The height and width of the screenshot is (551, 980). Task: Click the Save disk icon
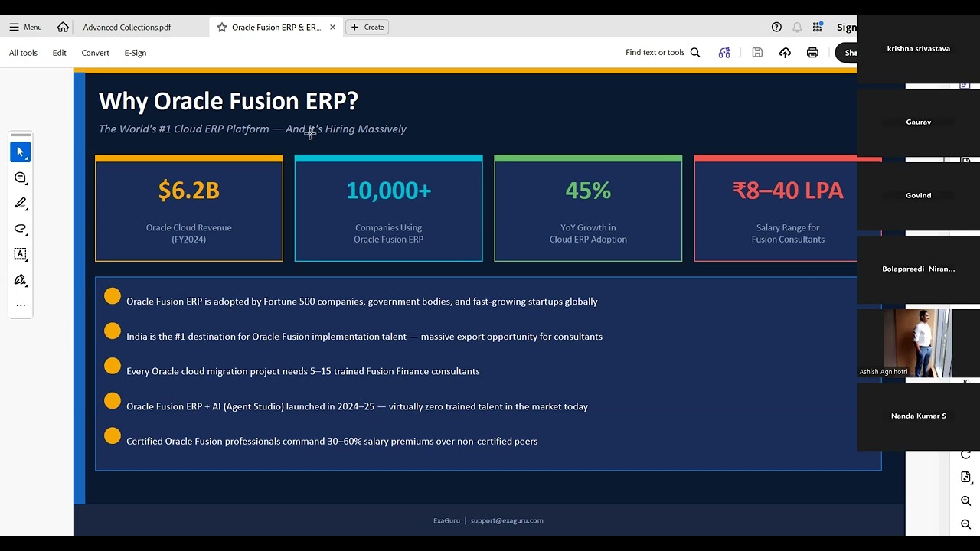point(757,53)
